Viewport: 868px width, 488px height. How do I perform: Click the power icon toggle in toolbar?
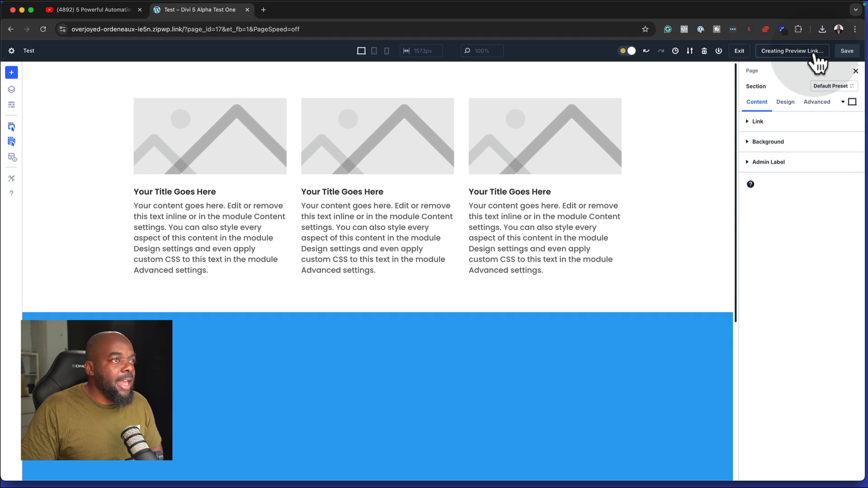718,51
